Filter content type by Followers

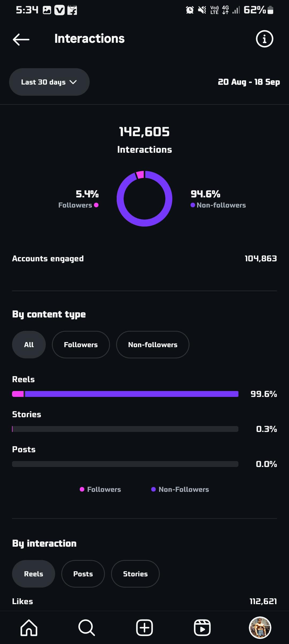(x=81, y=345)
